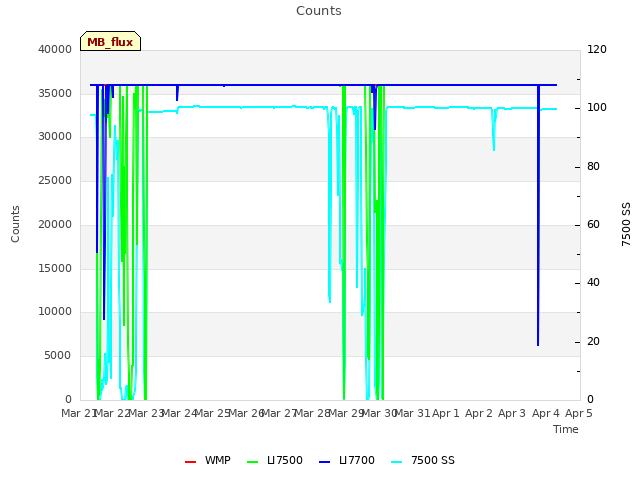640x480 pixels.
Task: Click the 15000 left axis tick
Action: [x=55, y=269]
